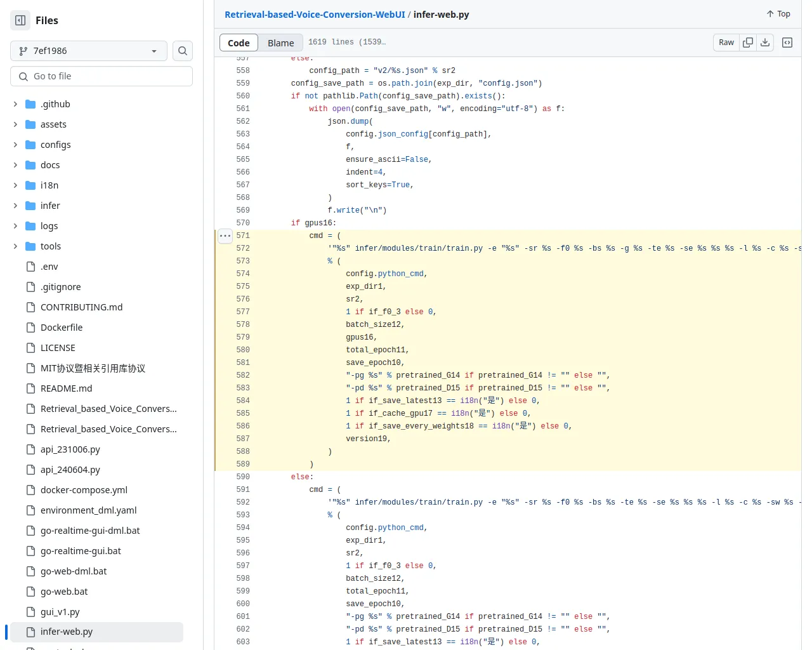Click the docs folder icon
The height and width of the screenshot is (650, 812).
30,165
